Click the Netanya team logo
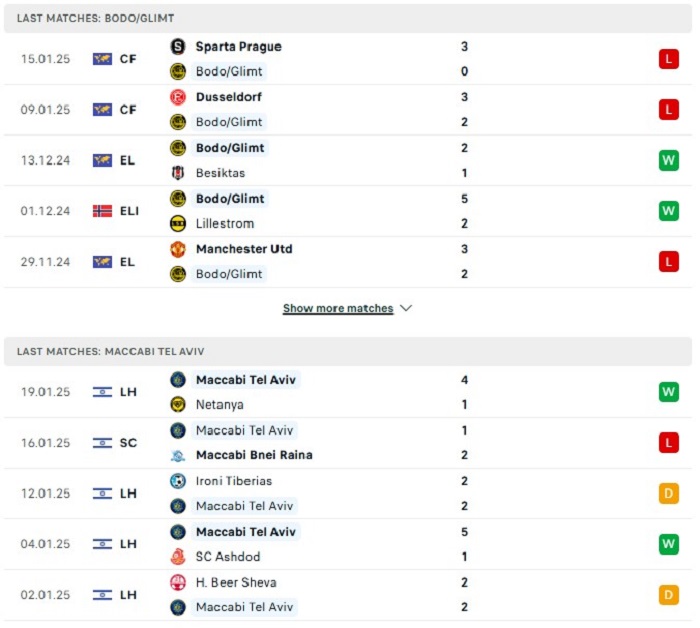The height and width of the screenshot is (628, 700). [x=178, y=405]
